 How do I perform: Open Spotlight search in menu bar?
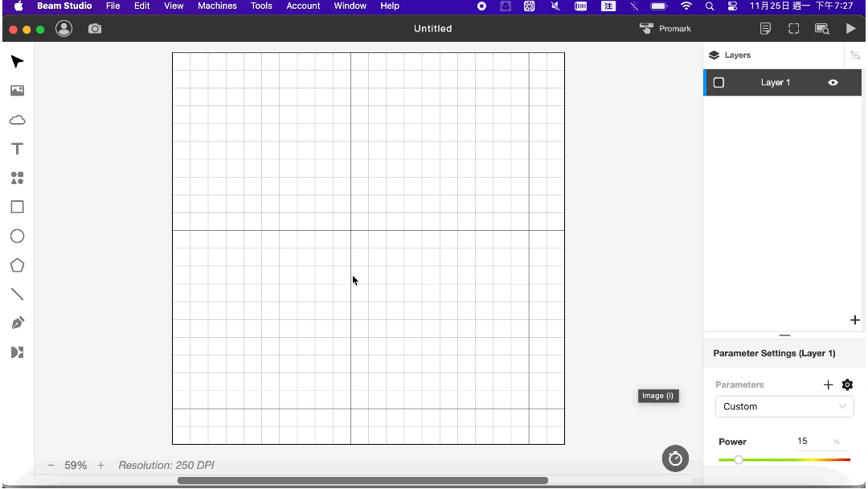click(x=709, y=6)
